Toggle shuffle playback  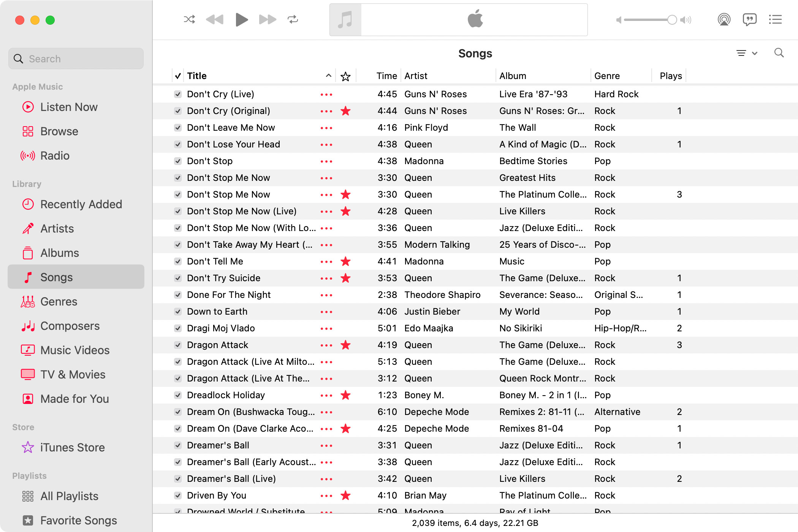point(189,19)
